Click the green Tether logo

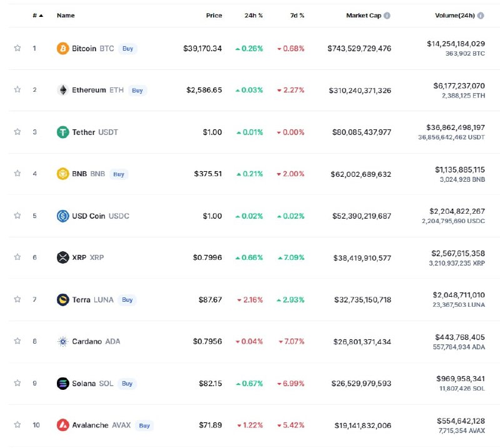tap(63, 132)
